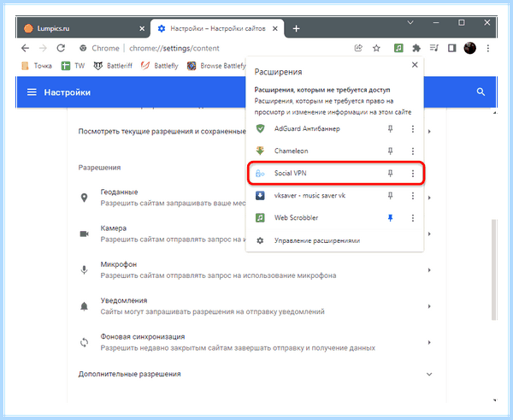The width and height of the screenshot is (513, 420).
Task: Open the Chrome three-dot menu
Action: (x=488, y=49)
